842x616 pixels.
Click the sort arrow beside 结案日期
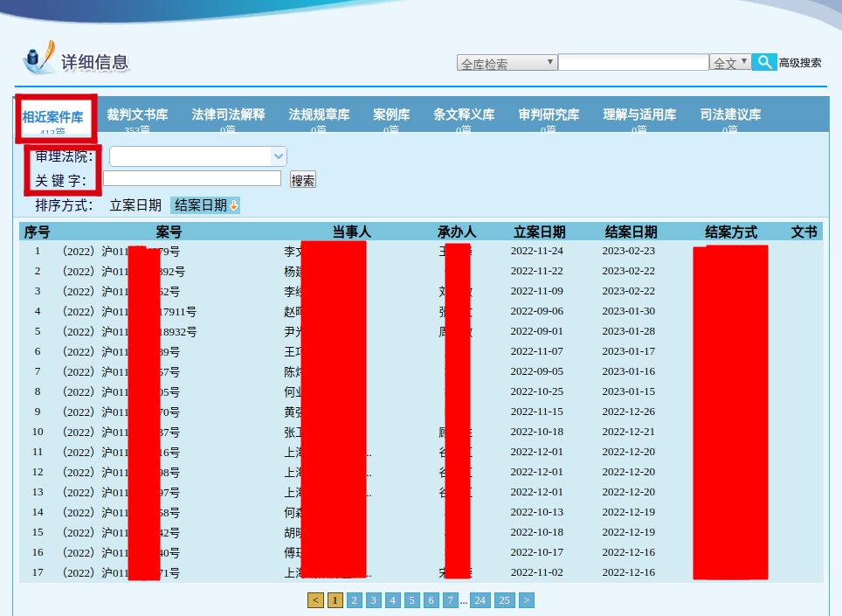[234, 205]
